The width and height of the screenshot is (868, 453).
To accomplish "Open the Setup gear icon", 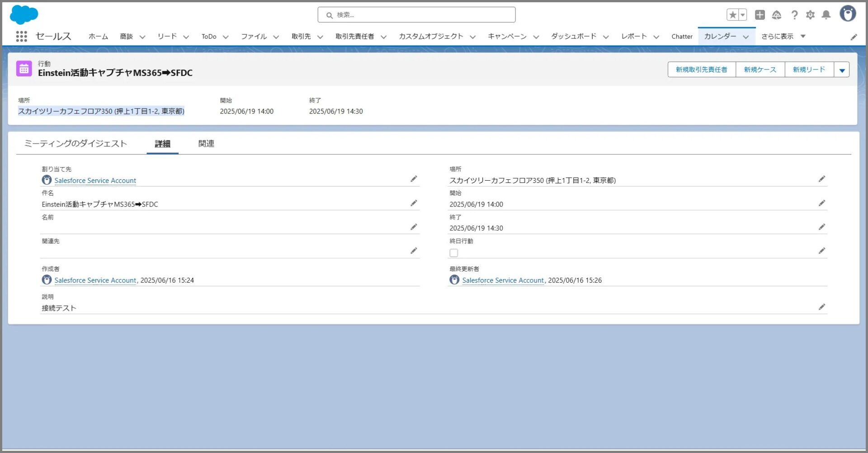I will click(x=810, y=15).
